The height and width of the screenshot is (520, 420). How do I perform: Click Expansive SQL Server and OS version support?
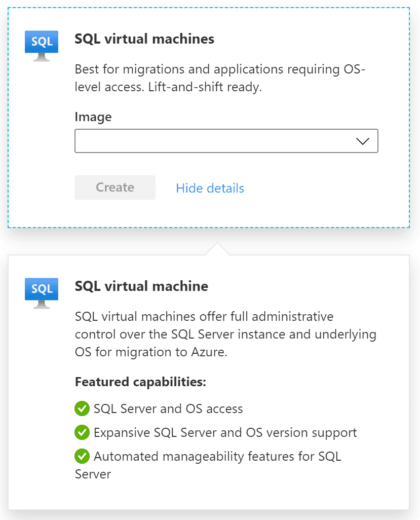[225, 432]
